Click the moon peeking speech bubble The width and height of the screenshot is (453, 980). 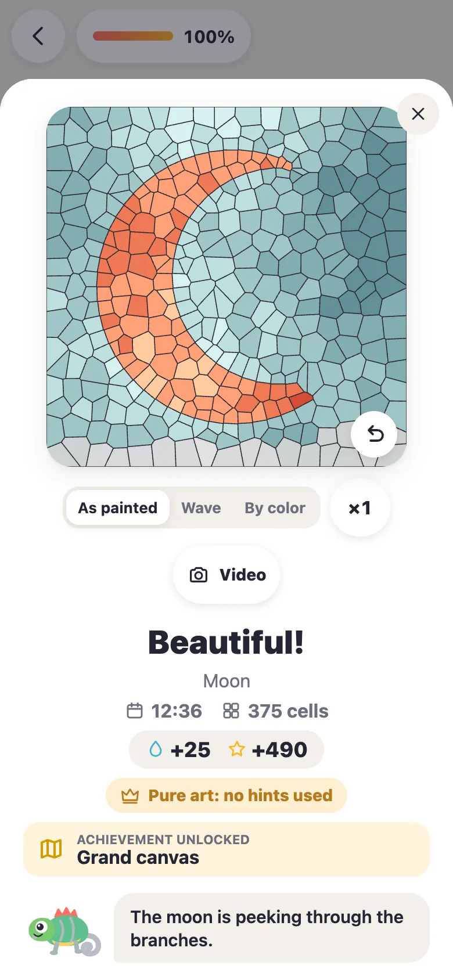point(272,928)
